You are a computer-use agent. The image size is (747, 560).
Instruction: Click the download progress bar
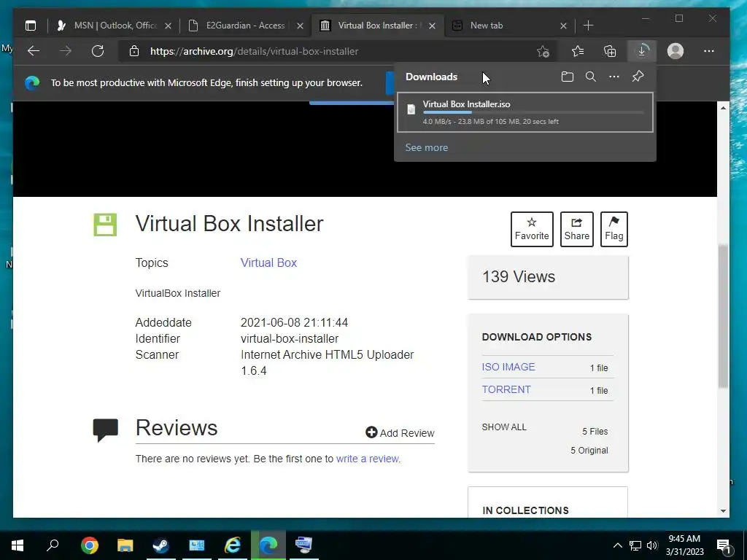click(533, 112)
